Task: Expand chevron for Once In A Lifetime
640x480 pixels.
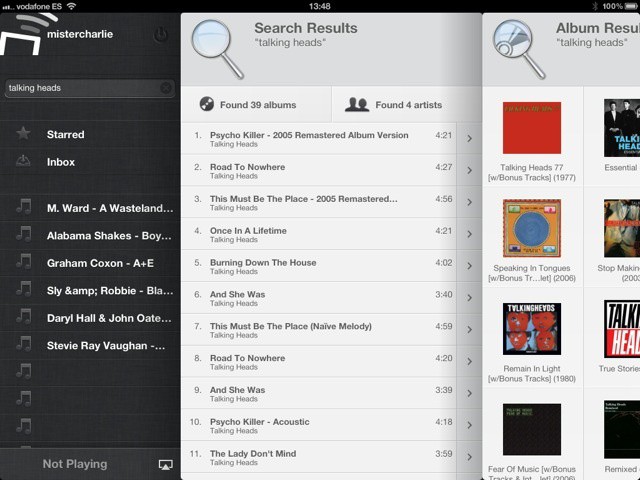Action: (469, 235)
